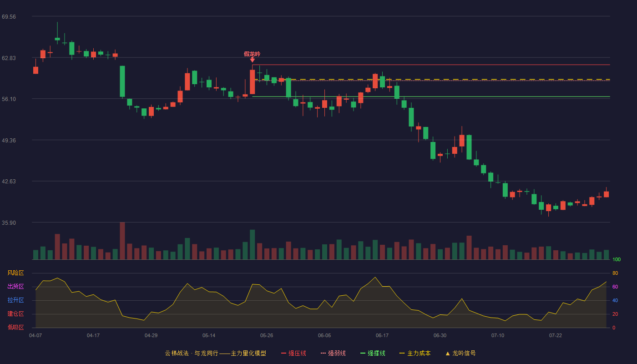Select the 拉升区 zone label
The height and width of the screenshot is (364, 637).
(x=16, y=300)
